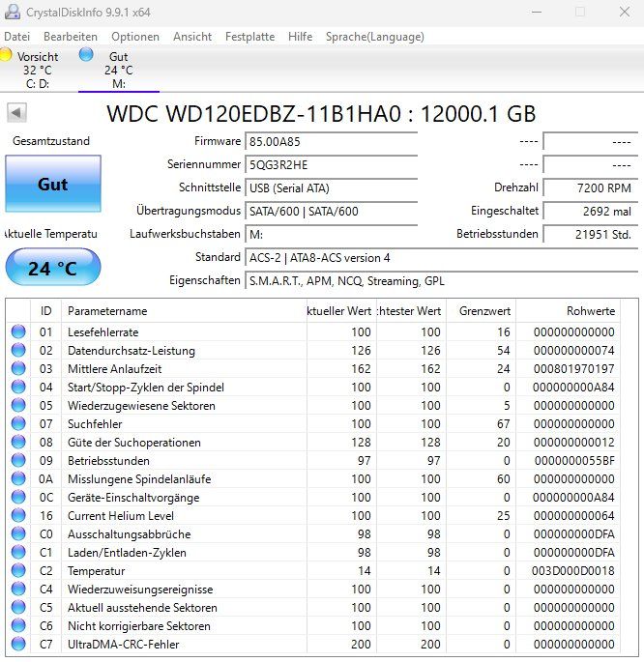The height and width of the screenshot is (662, 644).
Task: Minimize the CrystalDiskInfo window
Action: pyautogui.click(x=537, y=12)
